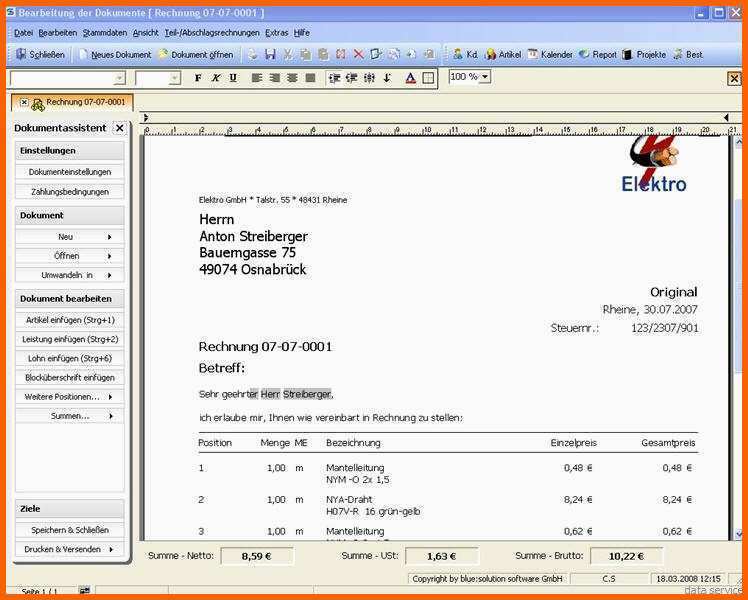
Task: Create a Neues Dokument
Action: point(114,54)
